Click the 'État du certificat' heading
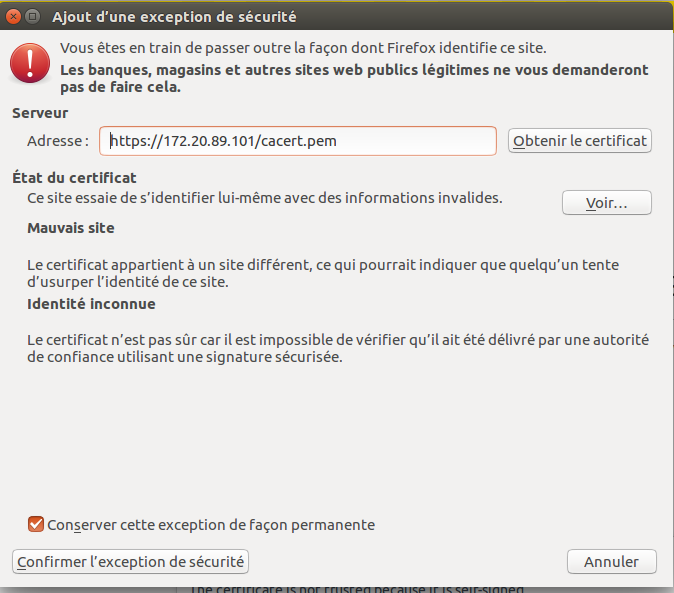Screen dimensions: 674x593 (x=74, y=177)
